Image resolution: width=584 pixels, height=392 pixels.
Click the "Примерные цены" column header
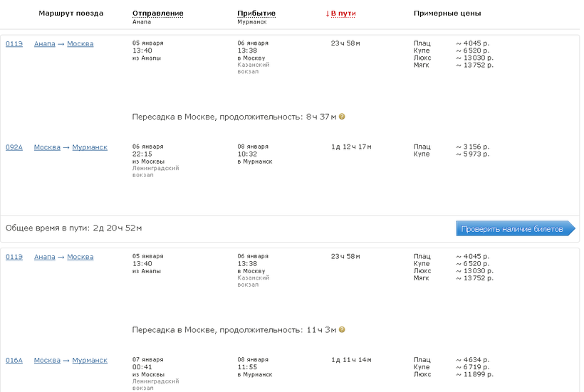coord(447,14)
